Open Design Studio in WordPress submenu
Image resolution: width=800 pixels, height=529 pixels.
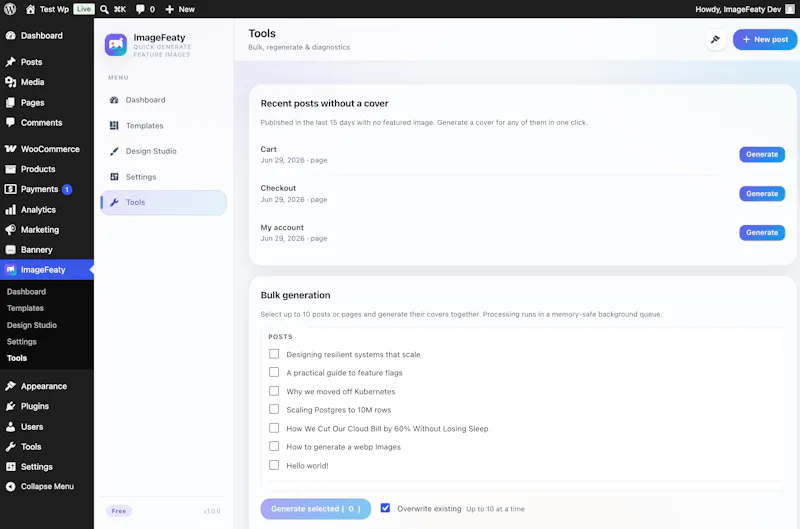pos(32,325)
